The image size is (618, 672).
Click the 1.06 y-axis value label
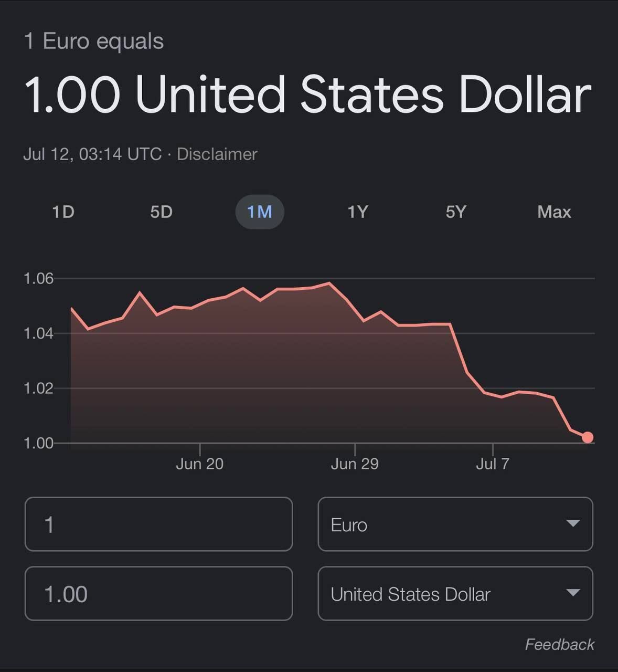point(39,278)
